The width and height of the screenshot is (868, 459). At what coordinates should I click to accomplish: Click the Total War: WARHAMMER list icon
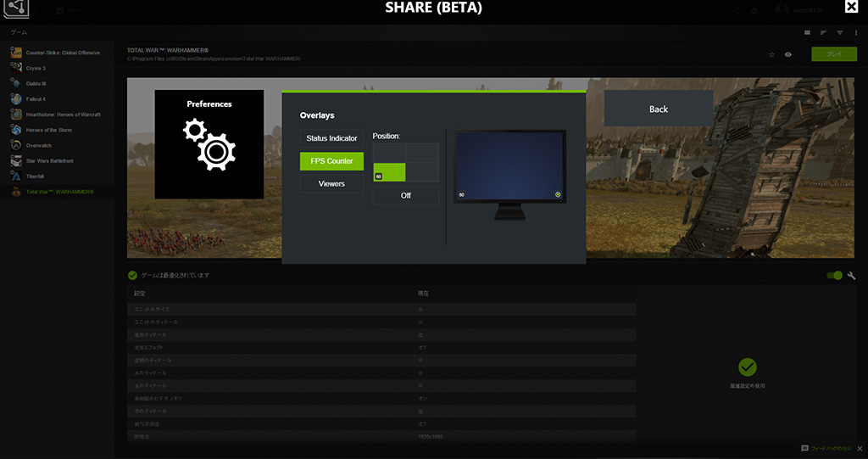tap(16, 192)
